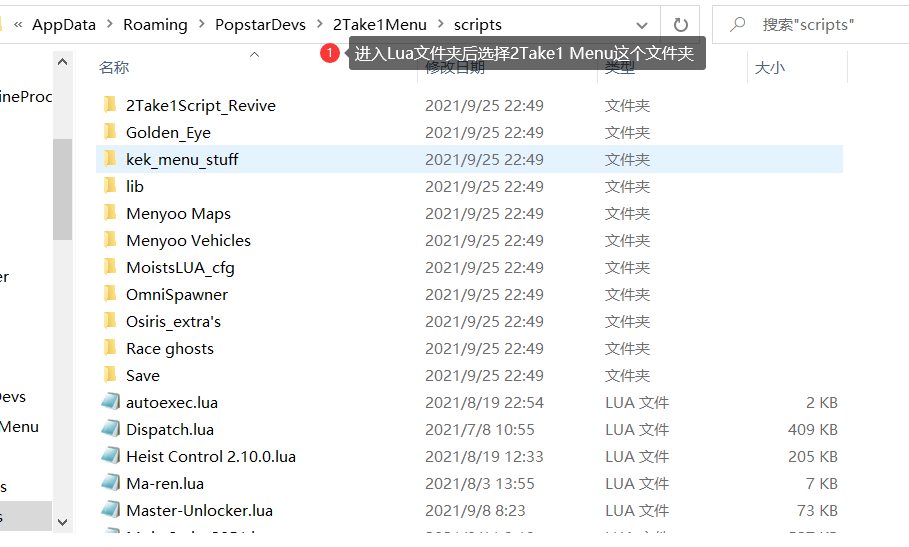Image resolution: width=909 pixels, height=547 pixels.
Task: Click the Menyoo Maps folder icon
Action: pos(110,213)
